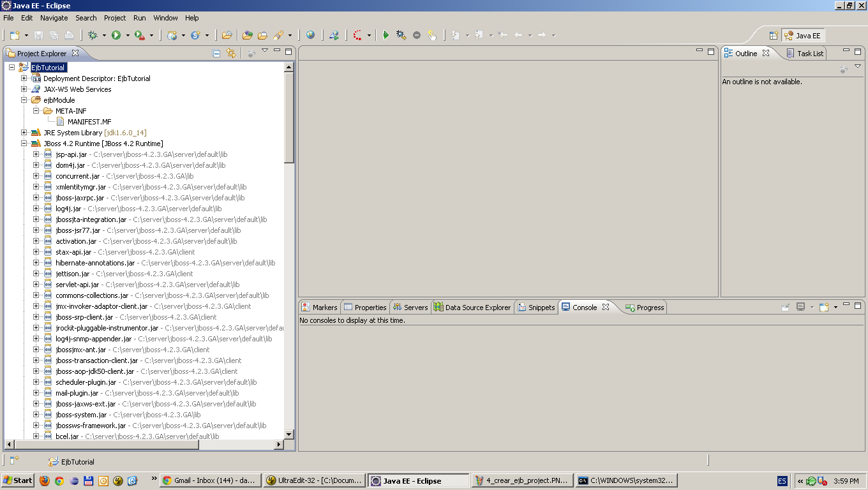
Task: Collapse the META-INF folder
Action: (x=37, y=110)
